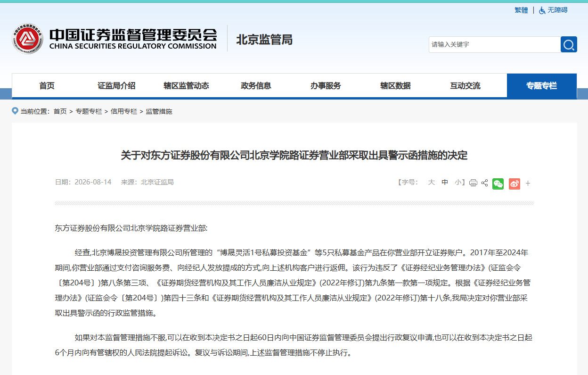
Task: Click 首页 in the breadcrumb
Action: pyautogui.click(x=60, y=111)
